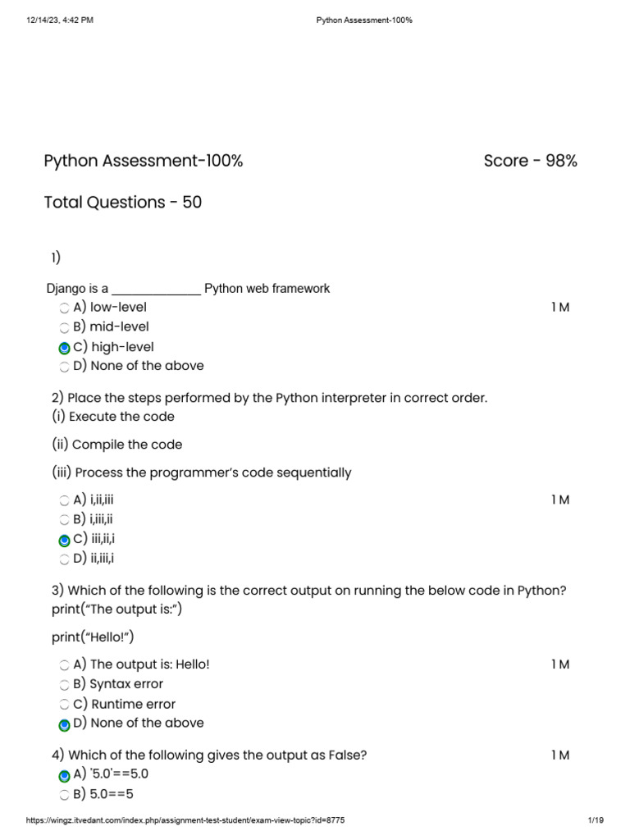
Task: Select option A) low-level for question 1
Action: 65,308
